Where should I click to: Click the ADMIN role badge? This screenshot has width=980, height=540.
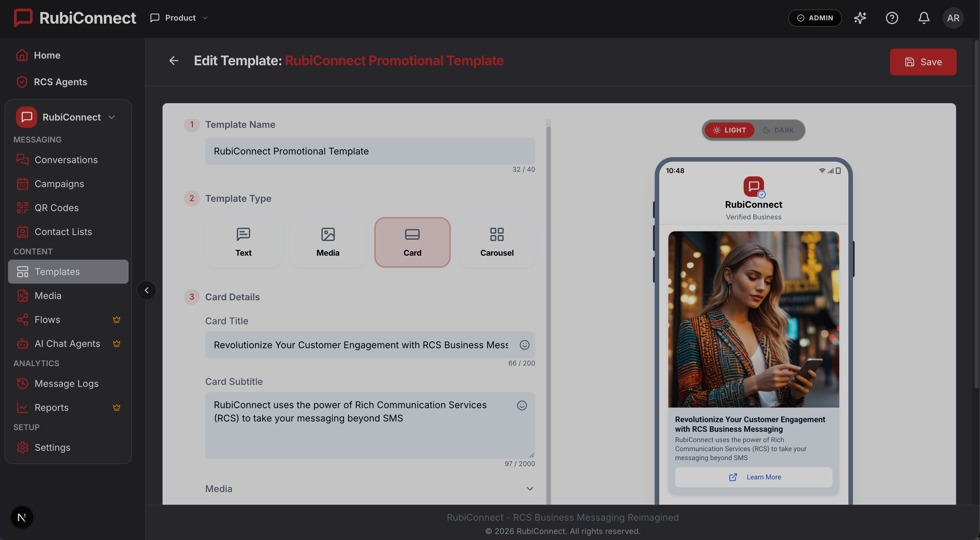point(814,18)
